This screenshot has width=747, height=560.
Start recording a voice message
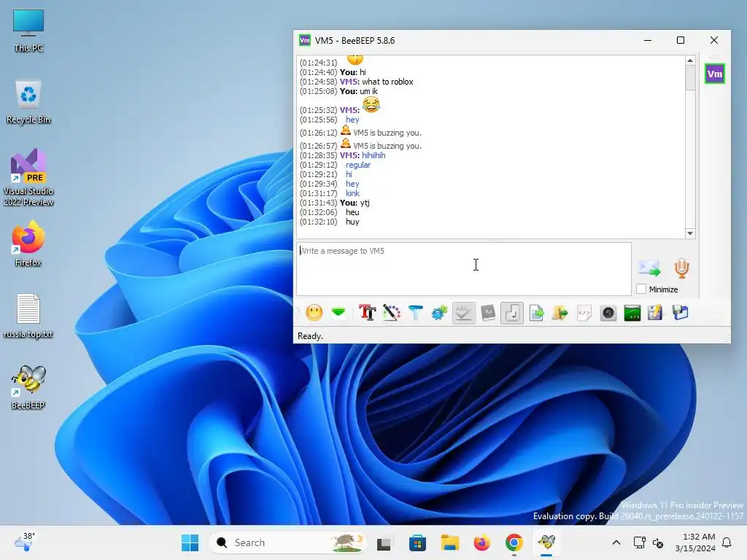click(x=682, y=268)
